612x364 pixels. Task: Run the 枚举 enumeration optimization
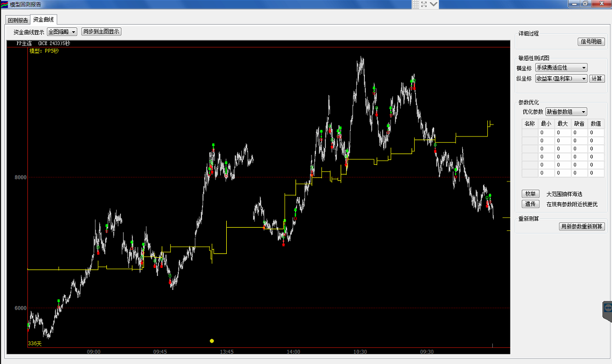[530, 194]
